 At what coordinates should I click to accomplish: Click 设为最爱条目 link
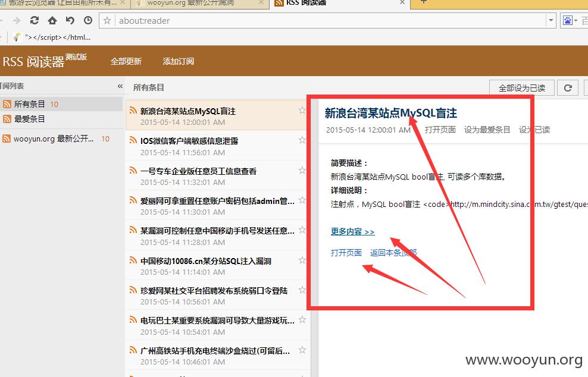coord(487,130)
